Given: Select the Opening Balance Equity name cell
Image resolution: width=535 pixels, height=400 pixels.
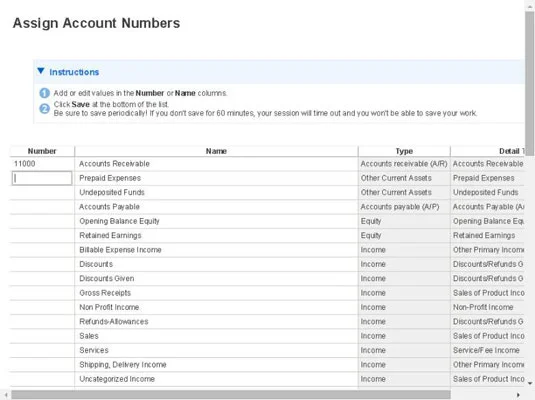Looking at the screenshot, I should (x=216, y=221).
